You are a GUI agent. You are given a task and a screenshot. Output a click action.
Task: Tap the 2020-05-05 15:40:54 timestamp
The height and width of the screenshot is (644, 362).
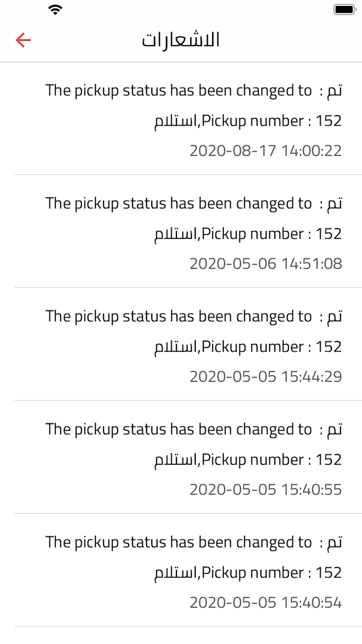266,603
